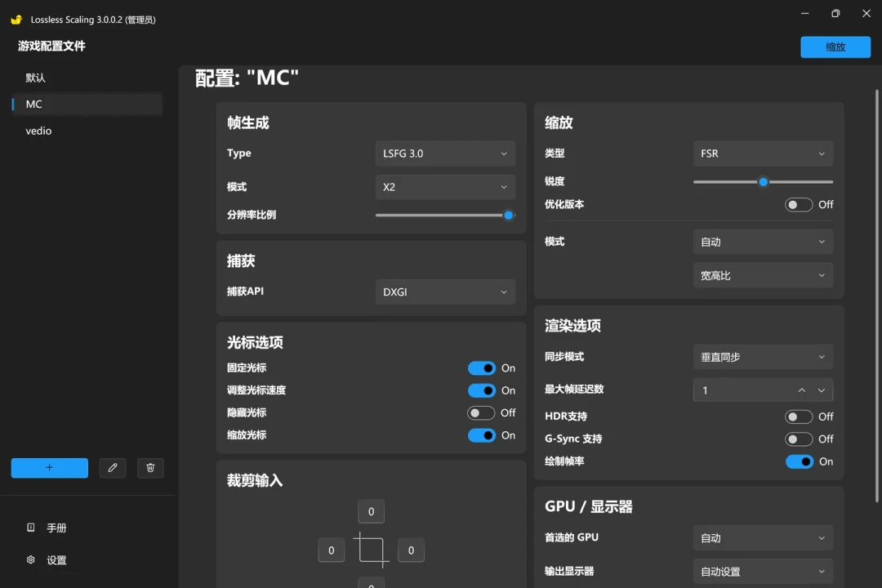This screenshot has width=882, height=588.
Task: Select the 默认 profile
Action: [87, 78]
